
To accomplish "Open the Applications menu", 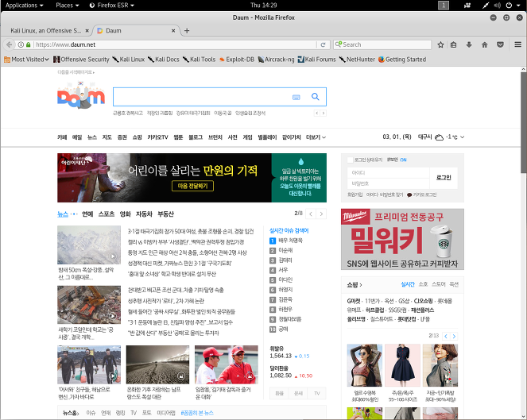I will coord(24,6).
